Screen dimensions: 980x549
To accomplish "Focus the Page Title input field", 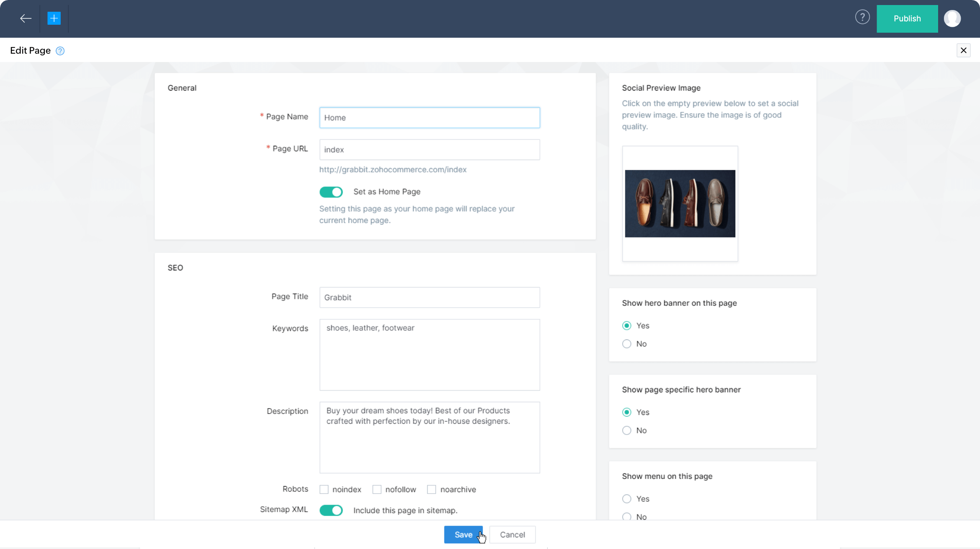I will pos(429,298).
